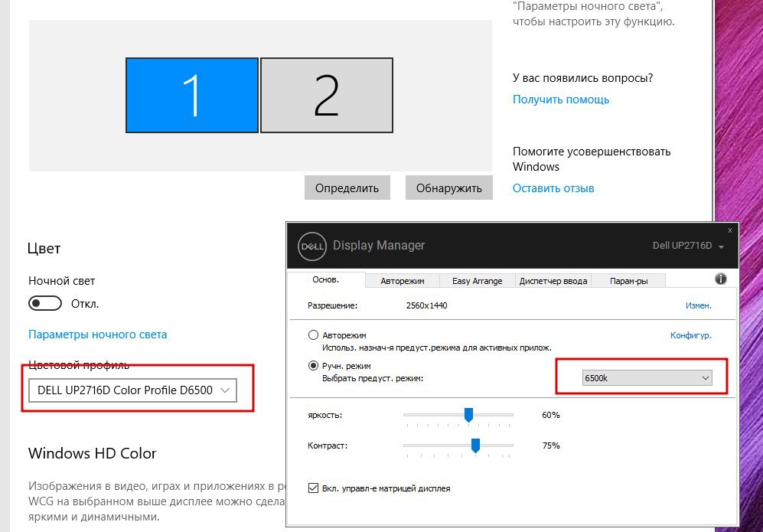The width and height of the screenshot is (763, 532).
Task: Open the 6500k preset mode dropdown
Action: tap(647, 378)
